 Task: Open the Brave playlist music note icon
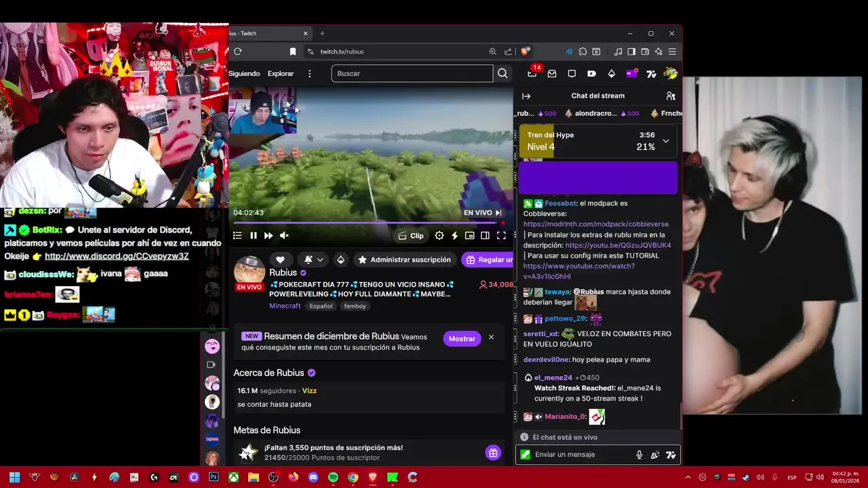click(x=618, y=52)
